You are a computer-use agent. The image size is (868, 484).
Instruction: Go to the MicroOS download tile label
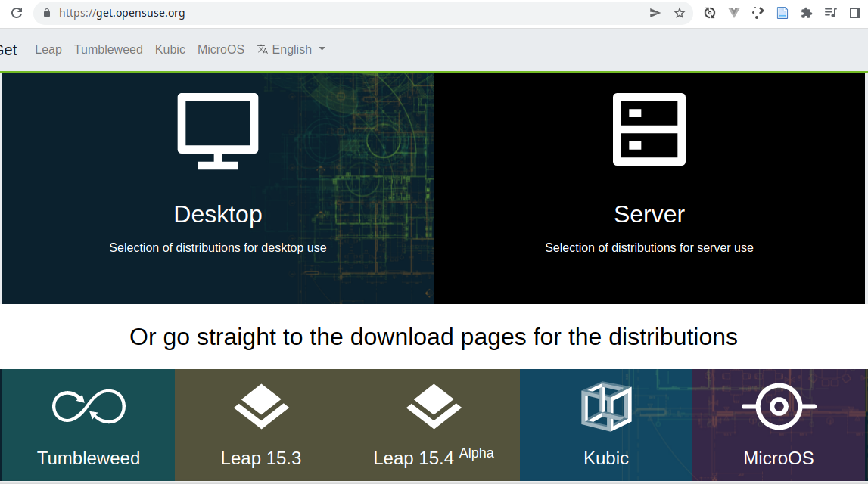click(x=779, y=458)
